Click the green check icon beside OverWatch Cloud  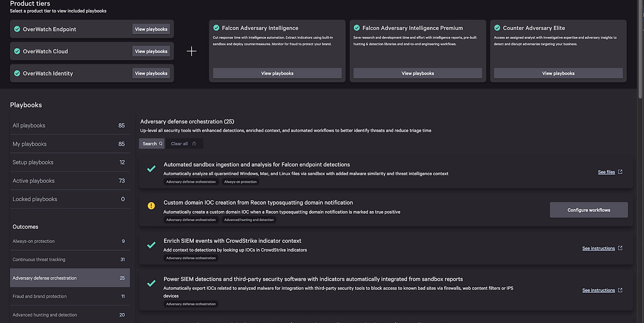[17, 51]
